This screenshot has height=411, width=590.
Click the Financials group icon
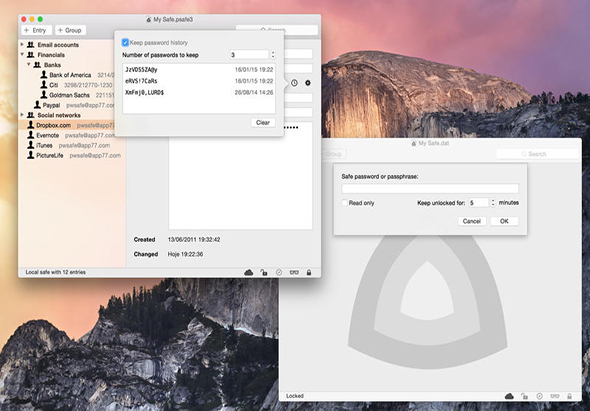tap(31, 55)
